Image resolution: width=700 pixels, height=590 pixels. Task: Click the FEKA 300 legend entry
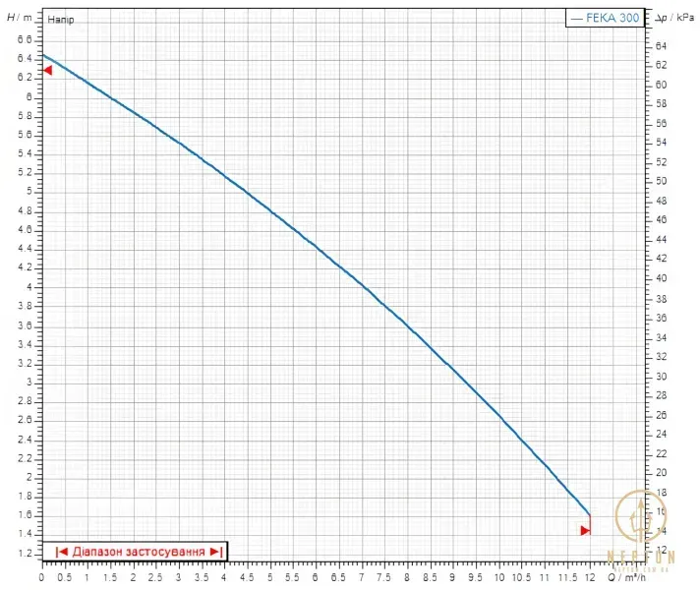(x=605, y=18)
